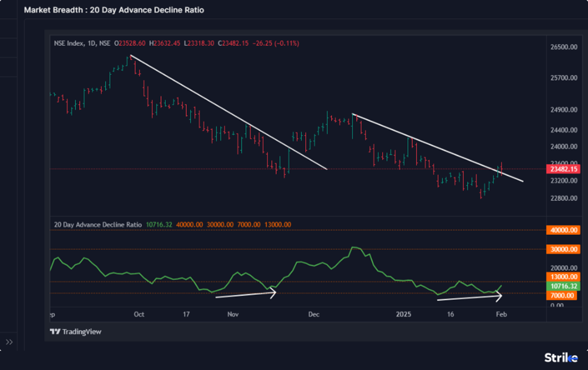Click the green 10716.32 value label
588x370 pixels.
click(563, 286)
